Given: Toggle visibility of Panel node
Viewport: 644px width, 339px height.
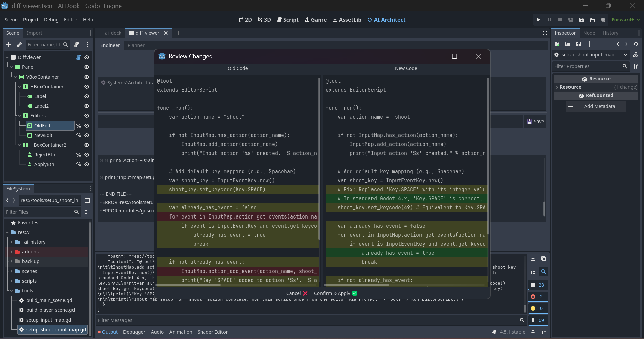Looking at the screenshot, I should tap(87, 67).
